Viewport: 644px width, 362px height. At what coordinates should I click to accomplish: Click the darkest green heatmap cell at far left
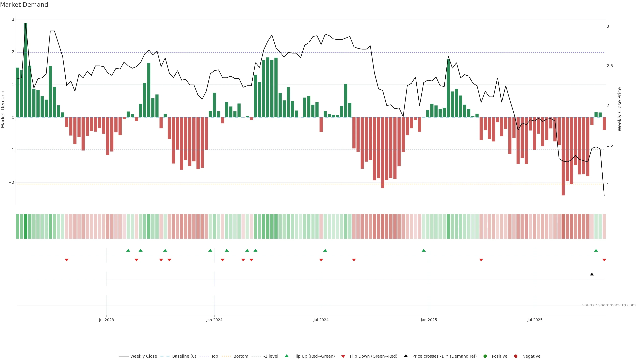click(25, 226)
